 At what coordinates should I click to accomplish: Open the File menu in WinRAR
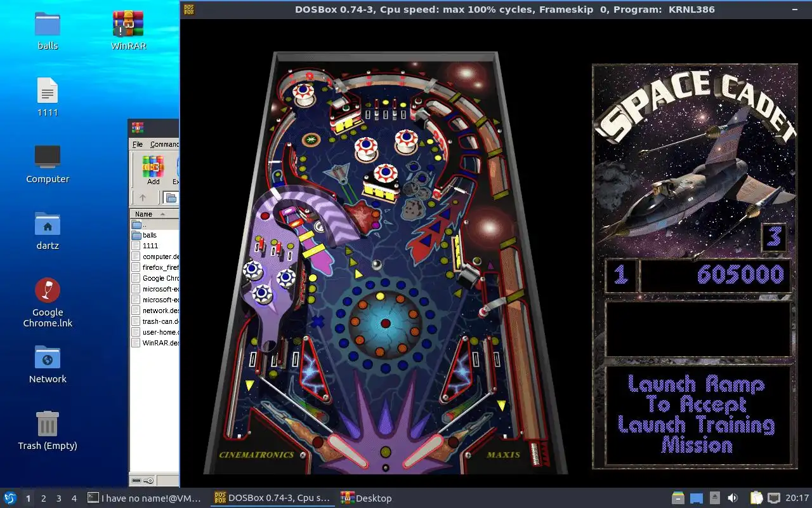[138, 144]
